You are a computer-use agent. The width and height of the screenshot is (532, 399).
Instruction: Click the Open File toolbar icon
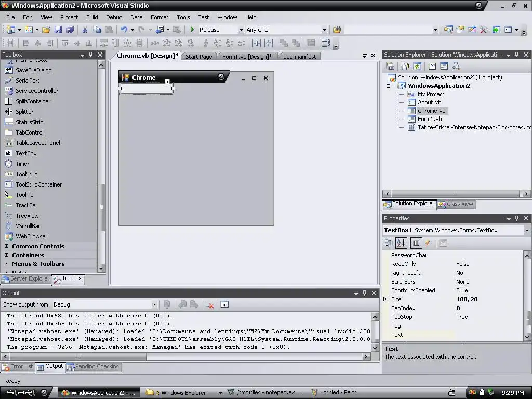click(x=46, y=30)
